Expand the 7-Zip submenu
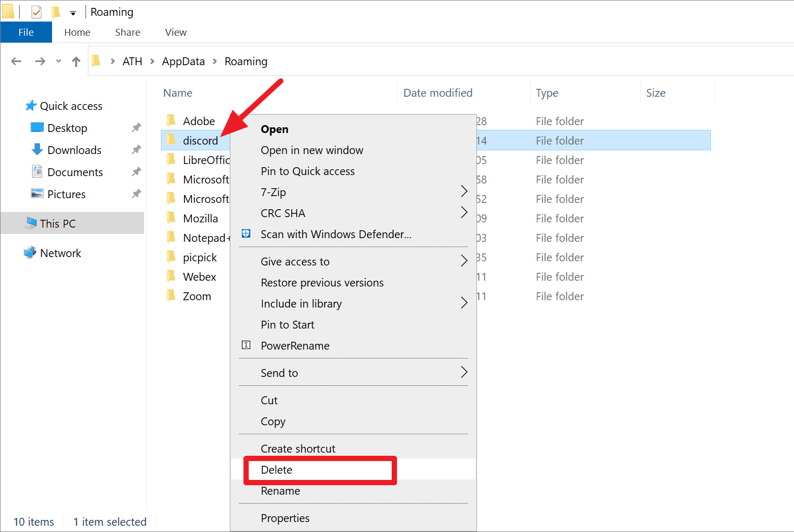Screen dimensions: 794x532 464,191
